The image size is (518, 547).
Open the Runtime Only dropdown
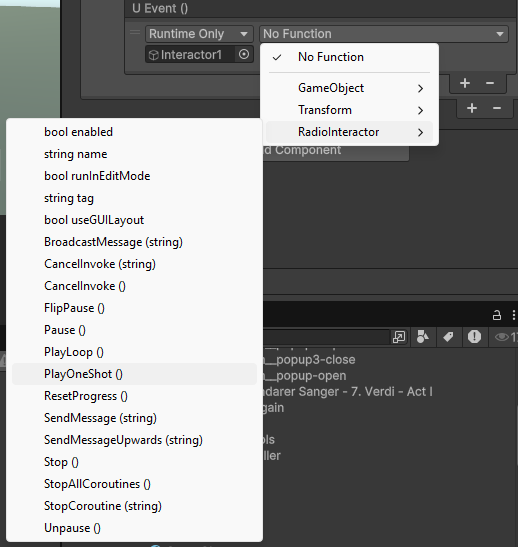(x=199, y=34)
